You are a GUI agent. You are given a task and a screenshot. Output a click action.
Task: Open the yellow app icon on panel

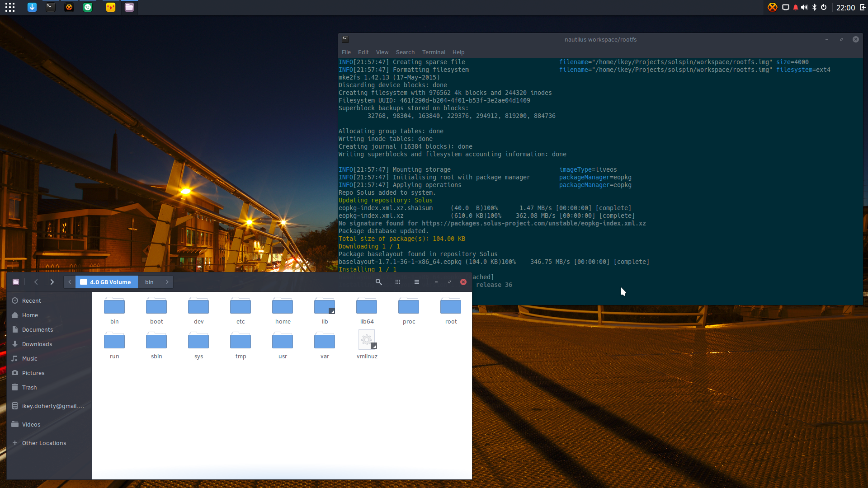point(111,7)
